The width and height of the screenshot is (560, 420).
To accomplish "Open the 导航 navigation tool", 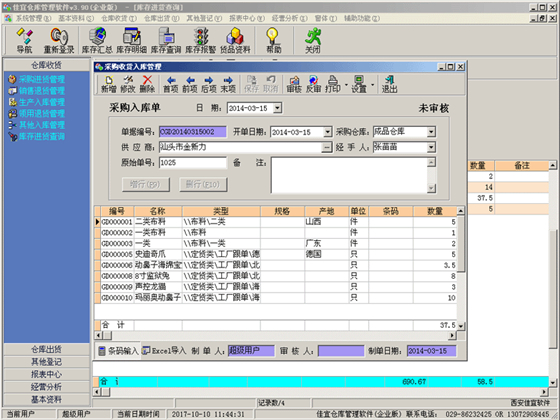I will pyautogui.click(x=24, y=40).
